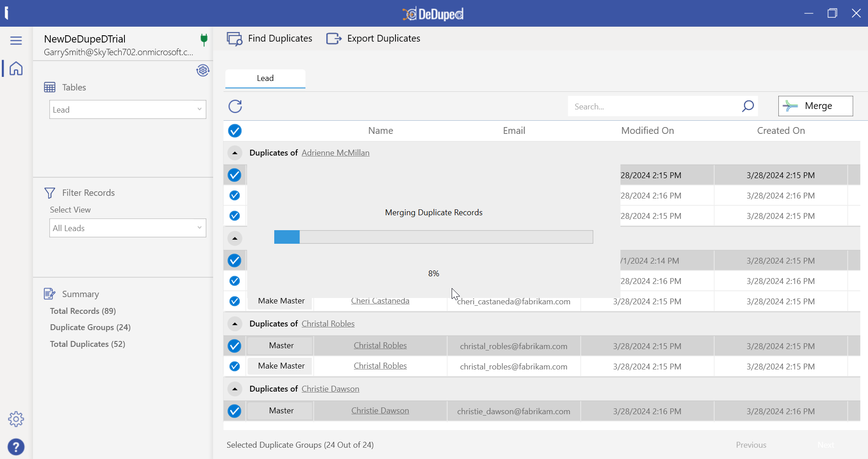Click the Summary notepad icon
Image resolution: width=868 pixels, height=459 pixels.
[50, 294]
